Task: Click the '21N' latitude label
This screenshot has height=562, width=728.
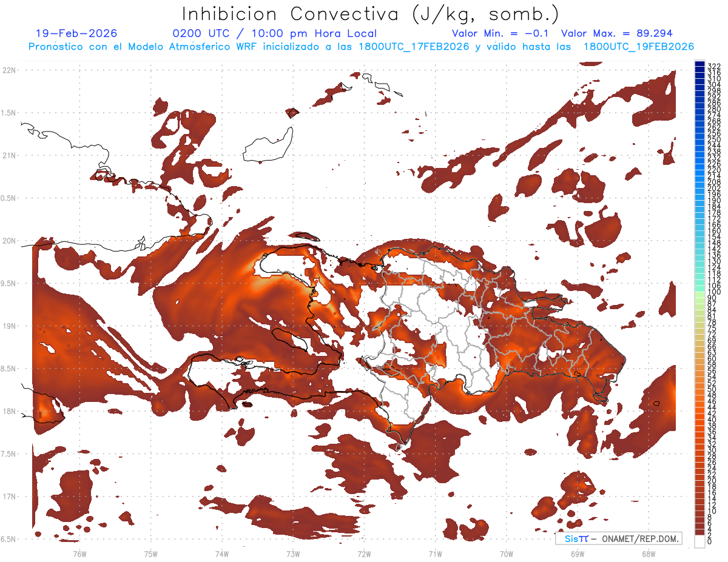Action: (x=10, y=156)
